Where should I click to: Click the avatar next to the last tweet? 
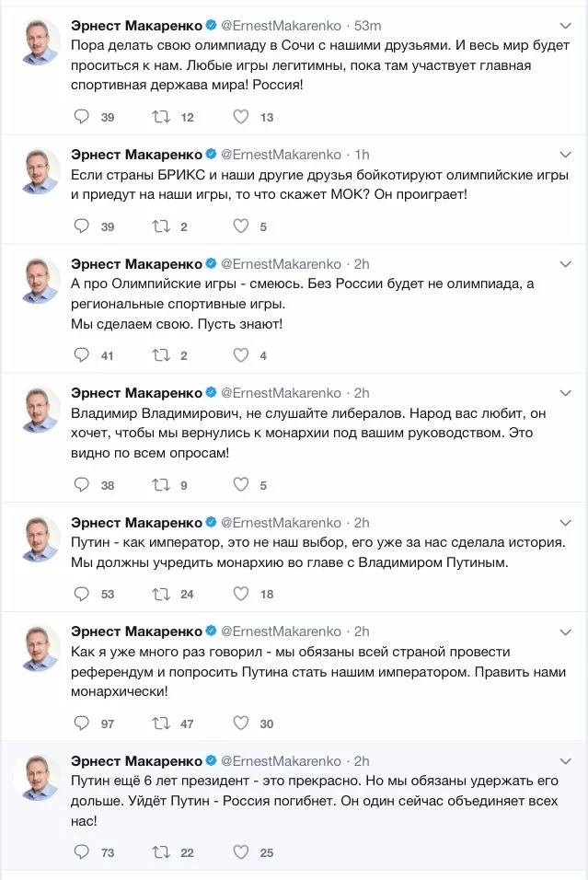40,778
